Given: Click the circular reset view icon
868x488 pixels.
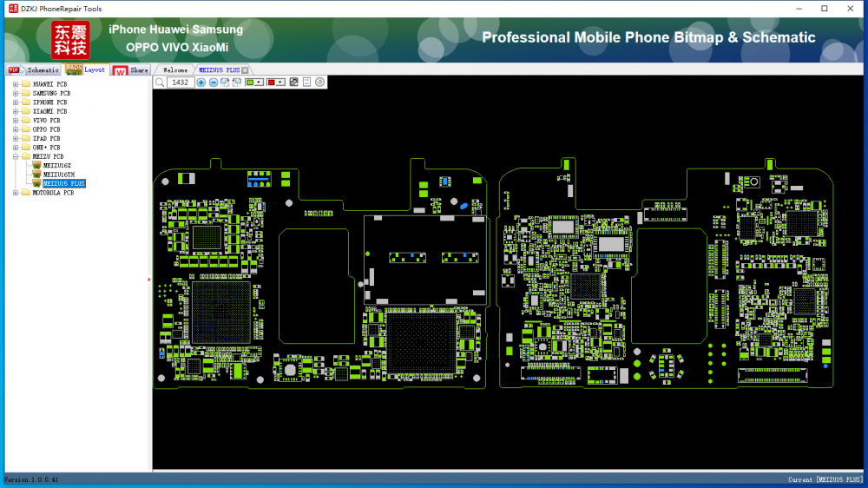Looking at the screenshot, I should (320, 82).
